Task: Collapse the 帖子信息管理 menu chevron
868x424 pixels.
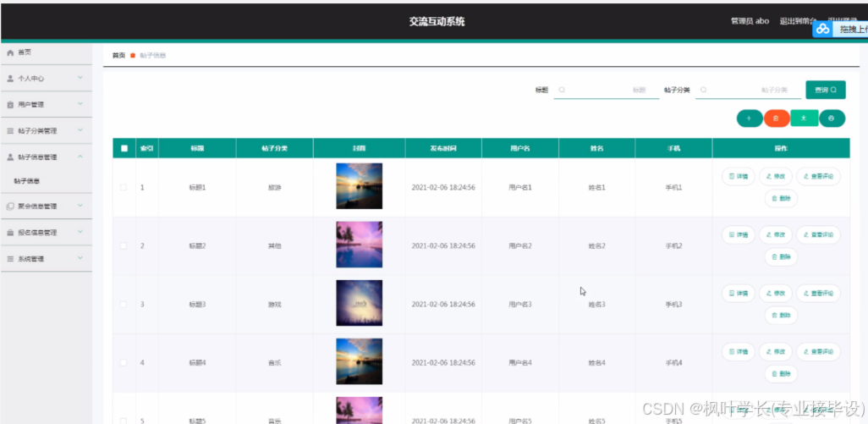Action: pyautogui.click(x=80, y=157)
